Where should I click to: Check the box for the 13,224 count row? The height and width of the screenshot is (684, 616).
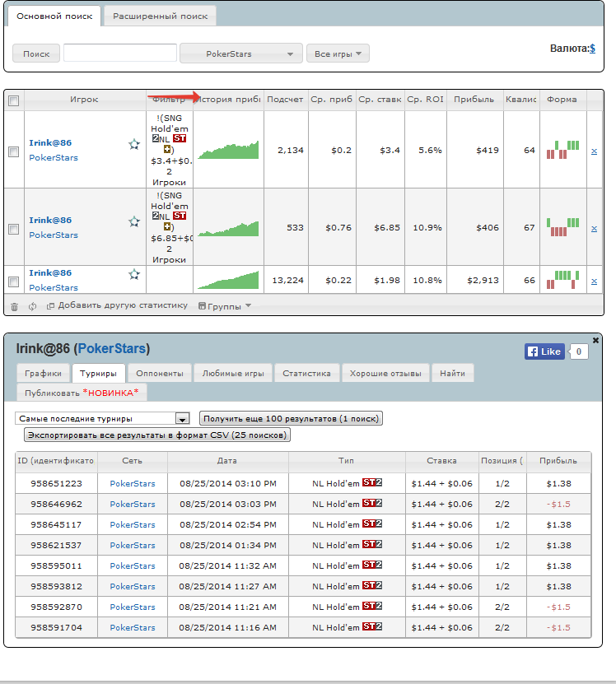[x=13, y=282]
